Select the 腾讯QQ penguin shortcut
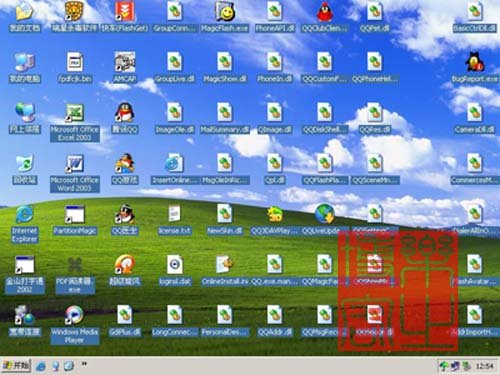 (x=124, y=112)
